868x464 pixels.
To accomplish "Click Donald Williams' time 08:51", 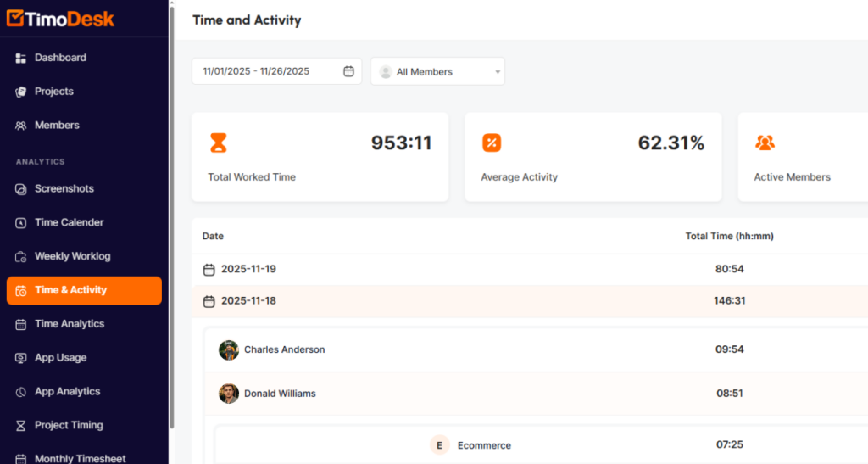I will tap(730, 394).
